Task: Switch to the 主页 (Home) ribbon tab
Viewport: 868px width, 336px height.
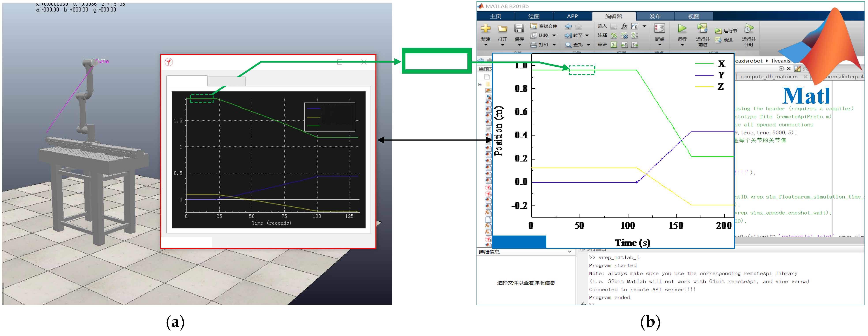Action: 495,16
